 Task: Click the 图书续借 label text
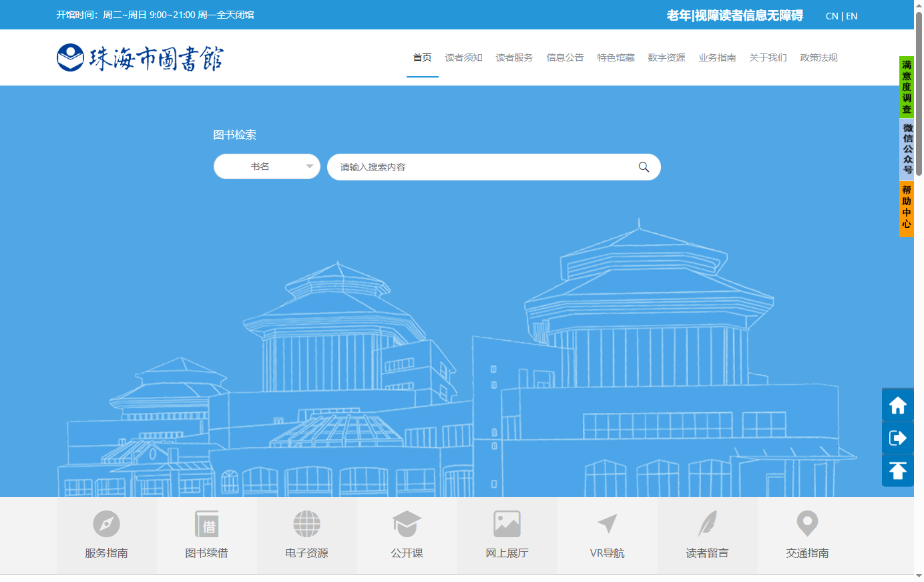click(x=207, y=553)
